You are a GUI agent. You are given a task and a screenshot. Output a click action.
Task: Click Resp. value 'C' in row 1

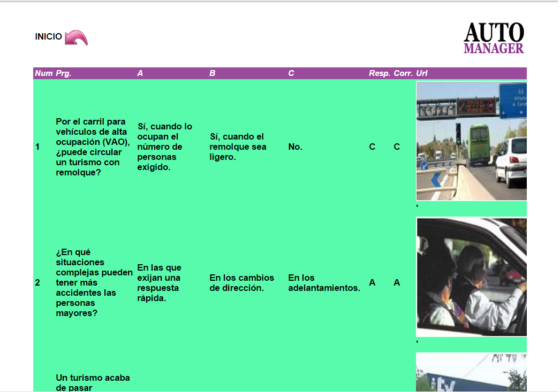372,147
